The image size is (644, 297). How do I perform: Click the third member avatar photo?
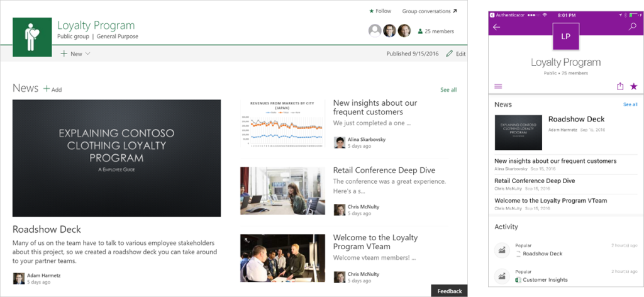click(x=404, y=31)
